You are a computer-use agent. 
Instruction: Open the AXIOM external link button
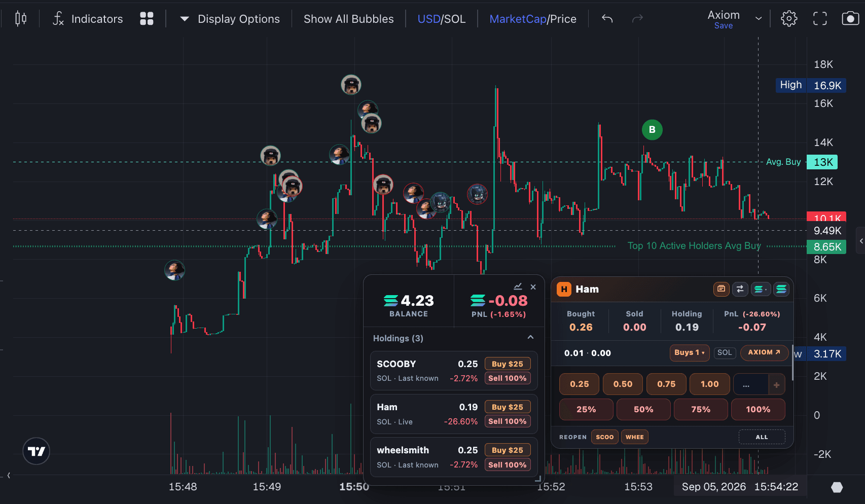[x=764, y=352]
